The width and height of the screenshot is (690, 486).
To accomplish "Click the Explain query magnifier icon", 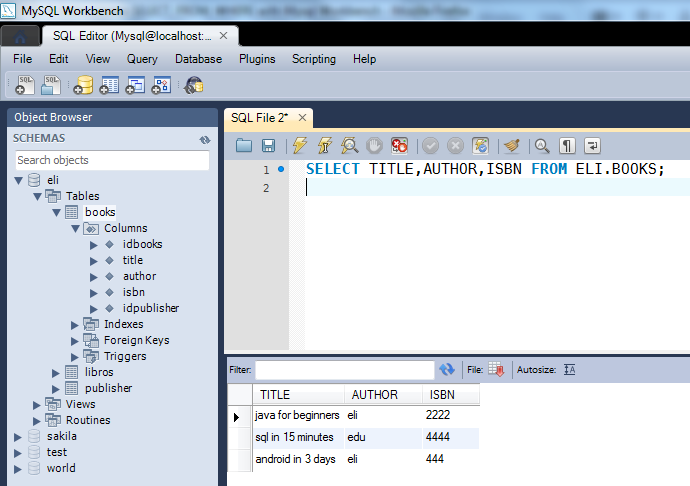I will (349, 145).
